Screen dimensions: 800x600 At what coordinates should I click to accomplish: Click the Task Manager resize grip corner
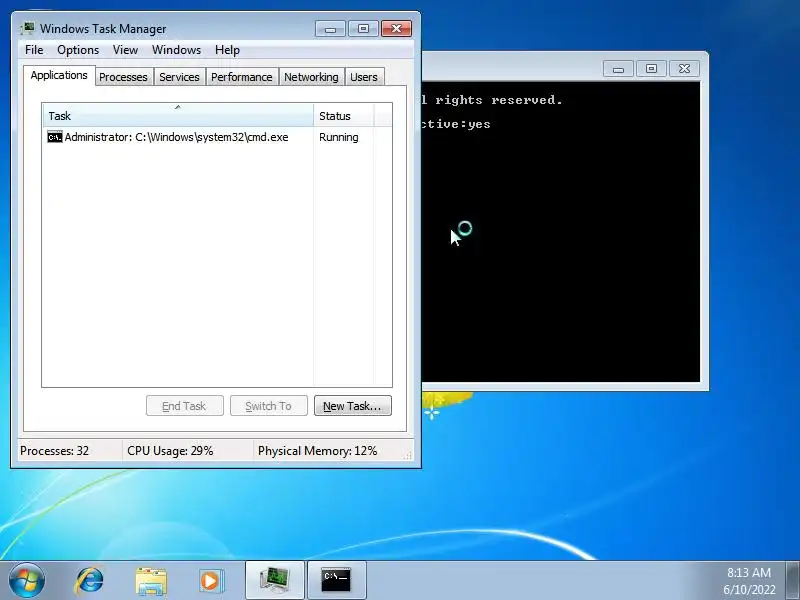(407, 455)
